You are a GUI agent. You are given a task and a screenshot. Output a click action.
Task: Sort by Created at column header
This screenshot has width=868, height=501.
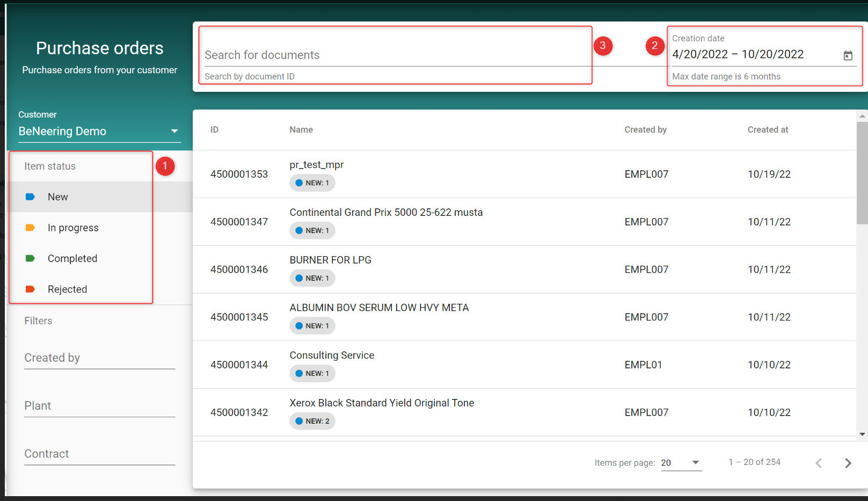pyautogui.click(x=768, y=130)
